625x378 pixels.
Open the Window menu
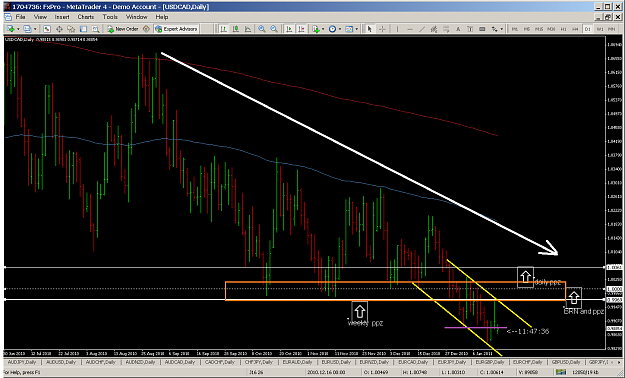(x=137, y=17)
